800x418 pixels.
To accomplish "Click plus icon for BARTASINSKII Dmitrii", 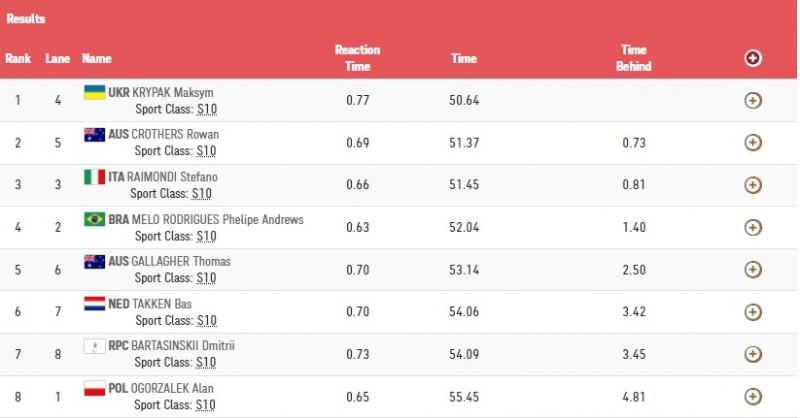I will coord(753,354).
